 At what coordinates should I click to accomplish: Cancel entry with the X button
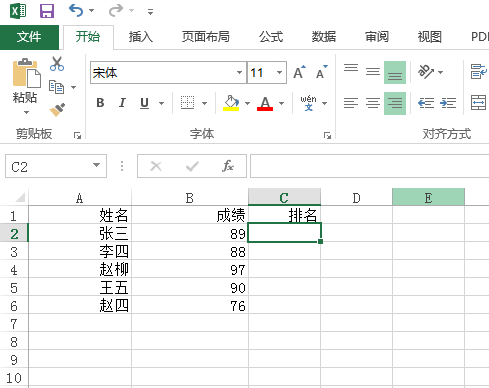156,166
